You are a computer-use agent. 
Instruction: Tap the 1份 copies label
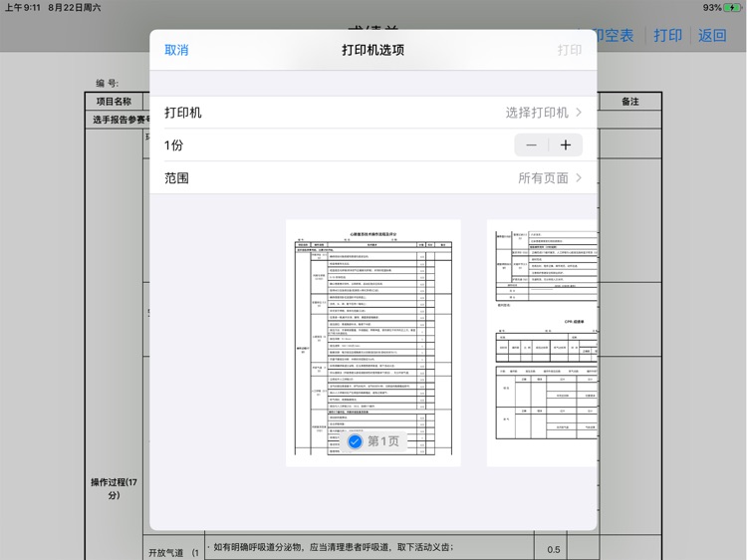click(x=173, y=145)
